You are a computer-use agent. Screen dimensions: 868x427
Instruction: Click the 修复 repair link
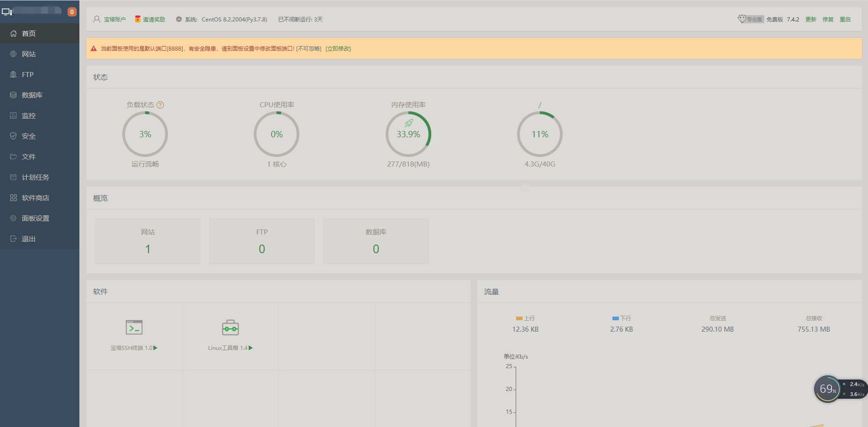tap(828, 20)
